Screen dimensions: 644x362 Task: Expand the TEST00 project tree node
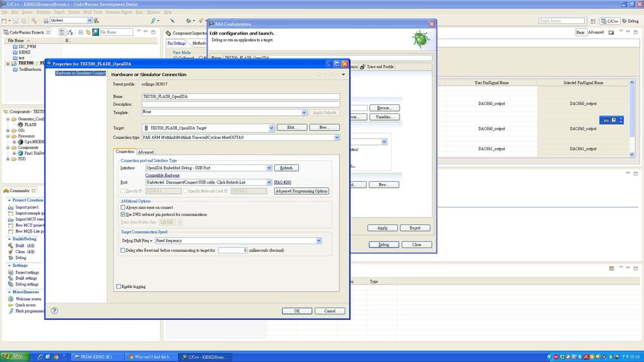pyautogui.click(x=8, y=64)
